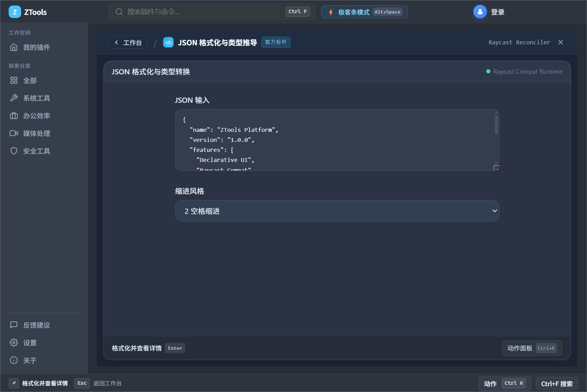The height and width of the screenshot is (392, 587).
Task: Click the user avatar icon
Action: tap(480, 12)
